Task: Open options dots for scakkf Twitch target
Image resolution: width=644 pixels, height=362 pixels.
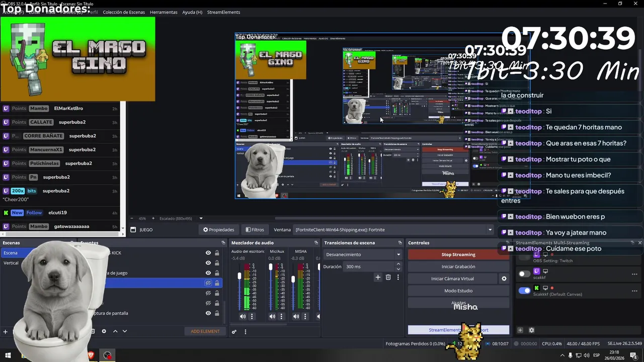Action: point(634,275)
